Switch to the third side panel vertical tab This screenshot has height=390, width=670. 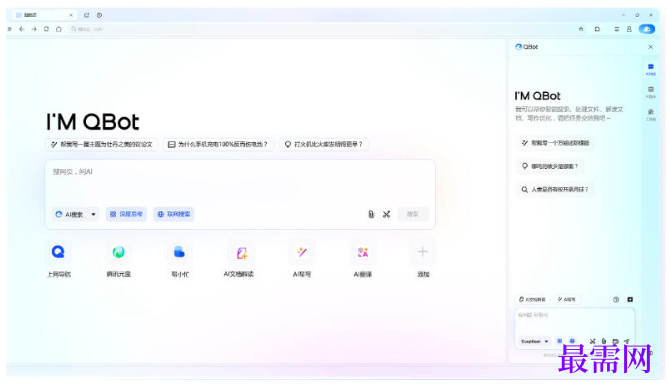(x=650, y=114)
